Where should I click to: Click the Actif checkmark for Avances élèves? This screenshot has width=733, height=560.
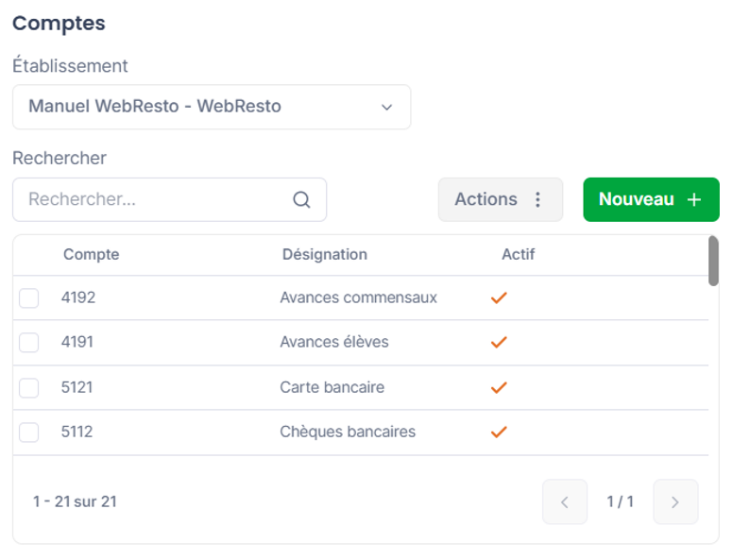[x=499, y=342]
